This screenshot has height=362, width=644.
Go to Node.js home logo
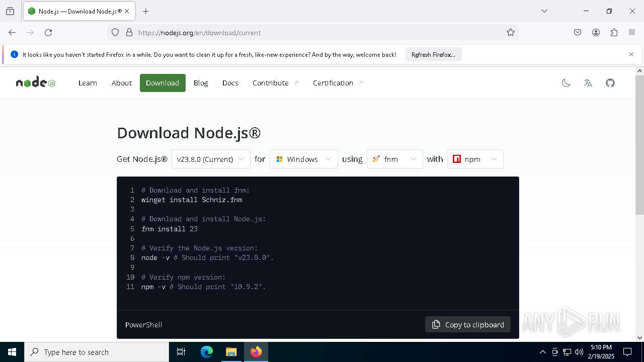[36, 83]
